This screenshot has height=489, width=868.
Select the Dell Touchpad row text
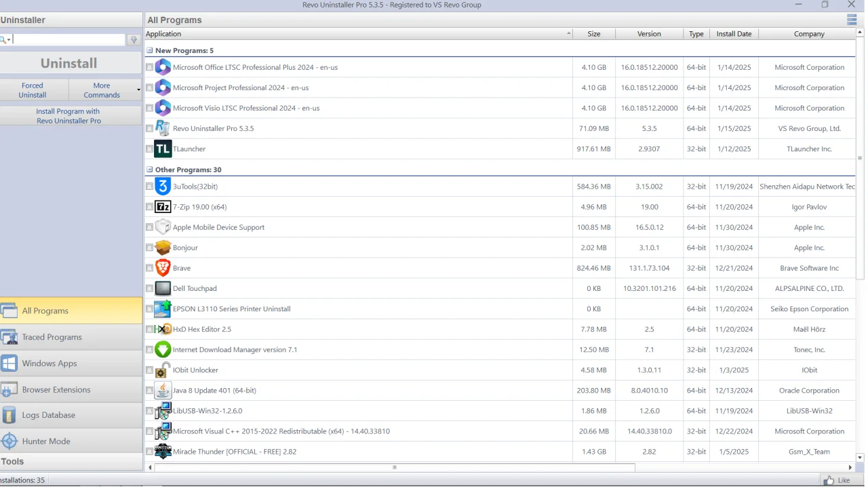point(195,288)
